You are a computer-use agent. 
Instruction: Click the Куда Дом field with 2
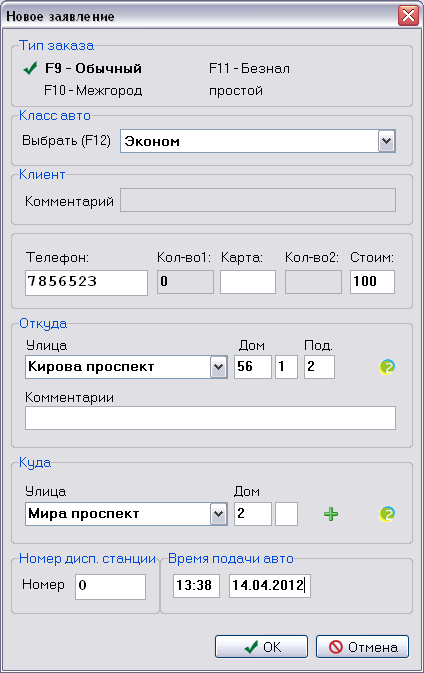253,514
